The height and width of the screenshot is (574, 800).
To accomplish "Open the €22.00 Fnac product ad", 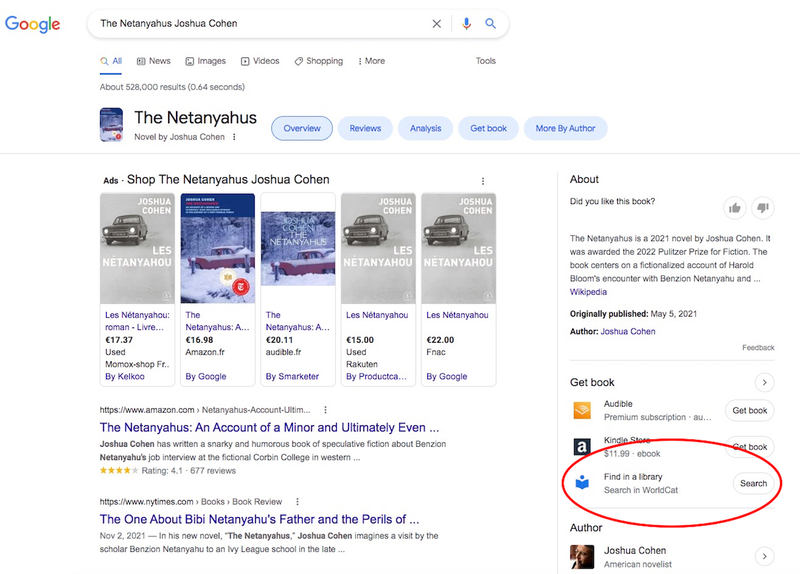I will (459, 289).
